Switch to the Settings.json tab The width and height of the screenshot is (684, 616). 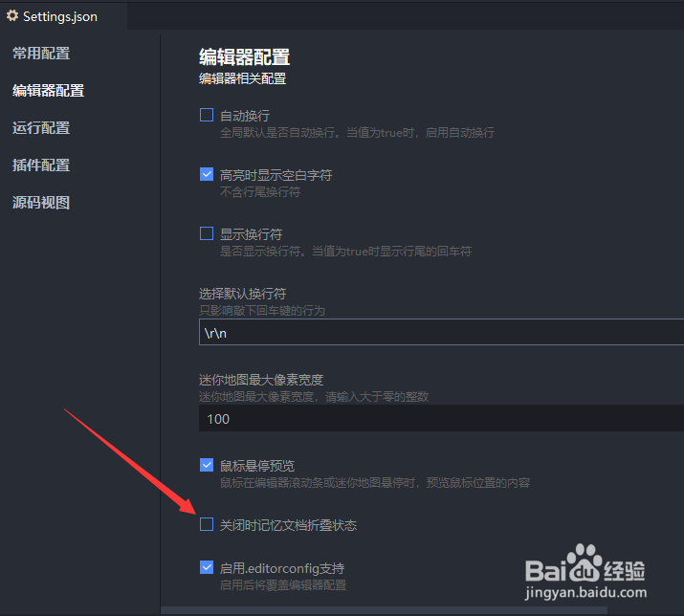[63, 16]
